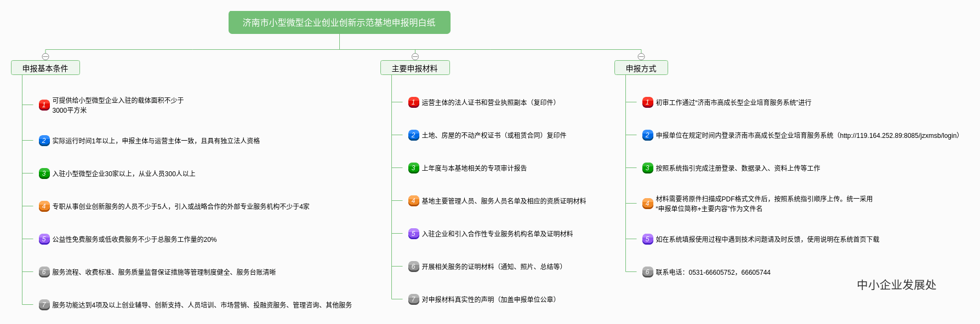Click blue priority 2 icon beside 实际运行时间1年以上

[x=44, y=141]
